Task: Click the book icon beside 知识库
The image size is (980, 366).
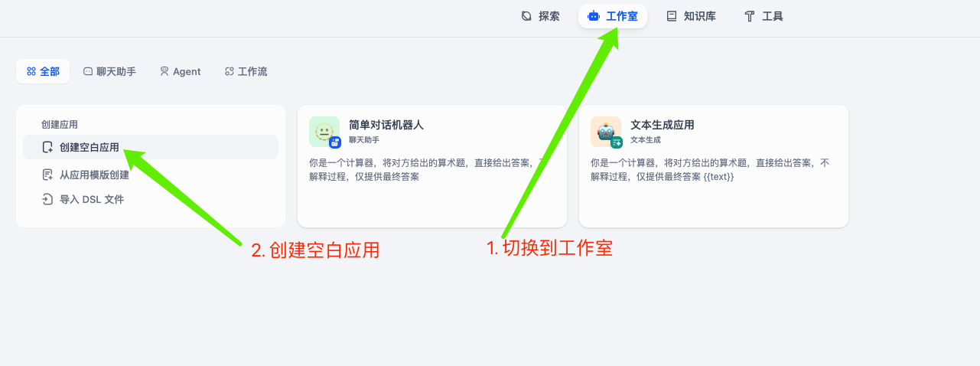Action: [672, 16]
